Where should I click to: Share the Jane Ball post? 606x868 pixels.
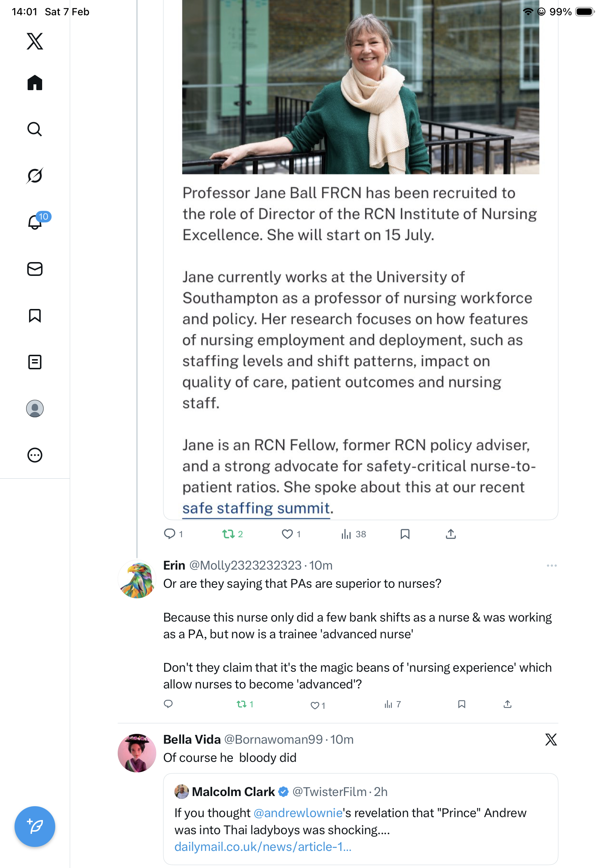coord(451,534)
